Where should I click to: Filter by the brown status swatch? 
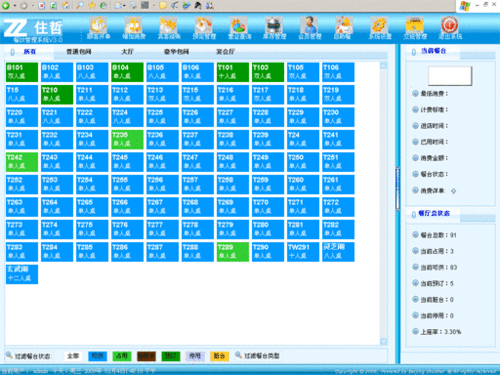tap(146, 356)
